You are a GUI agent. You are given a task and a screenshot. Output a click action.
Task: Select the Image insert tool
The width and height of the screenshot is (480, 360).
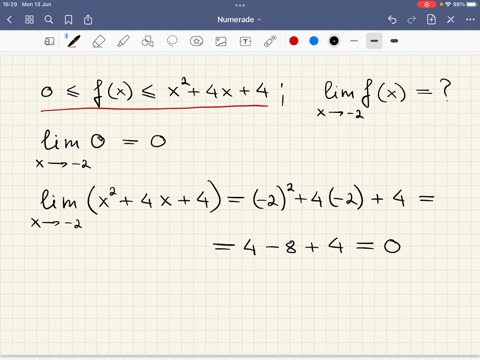point(221,41)
